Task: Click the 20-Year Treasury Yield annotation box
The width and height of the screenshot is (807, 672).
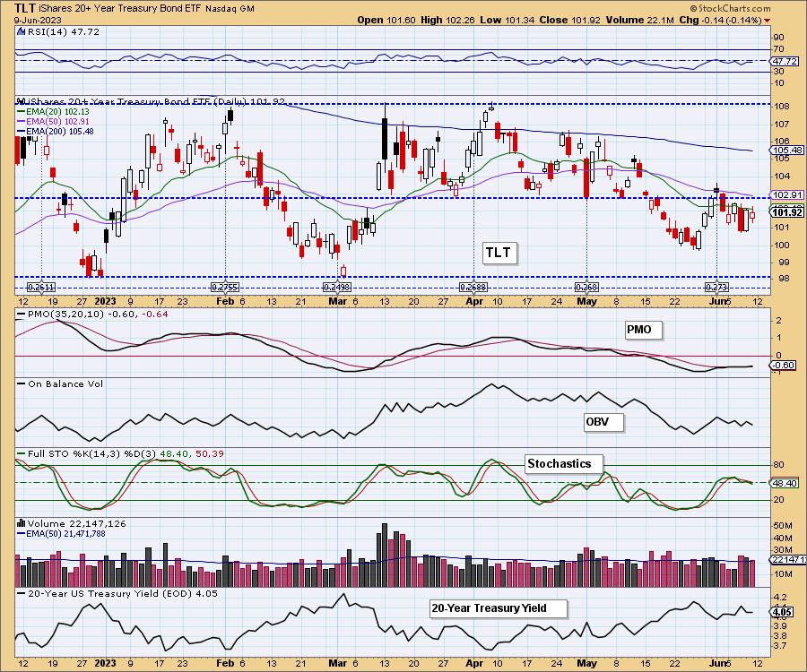Action: (499, 608)
